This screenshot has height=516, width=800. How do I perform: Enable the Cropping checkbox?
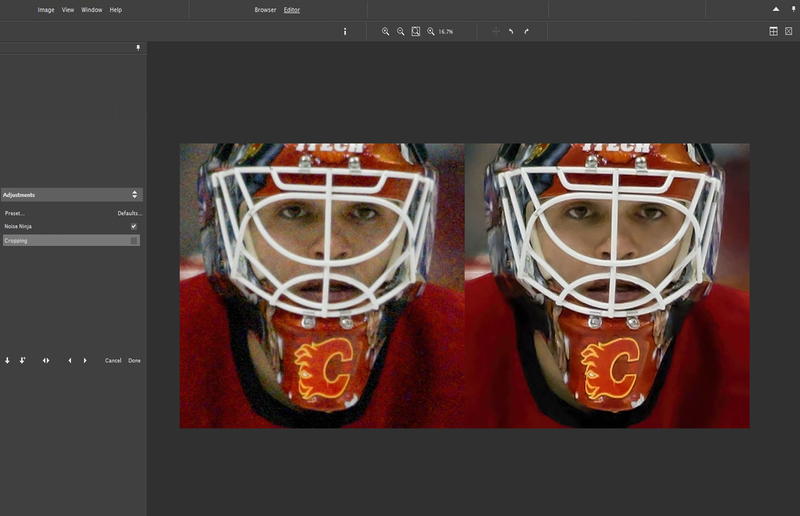[x=134, y=240]
